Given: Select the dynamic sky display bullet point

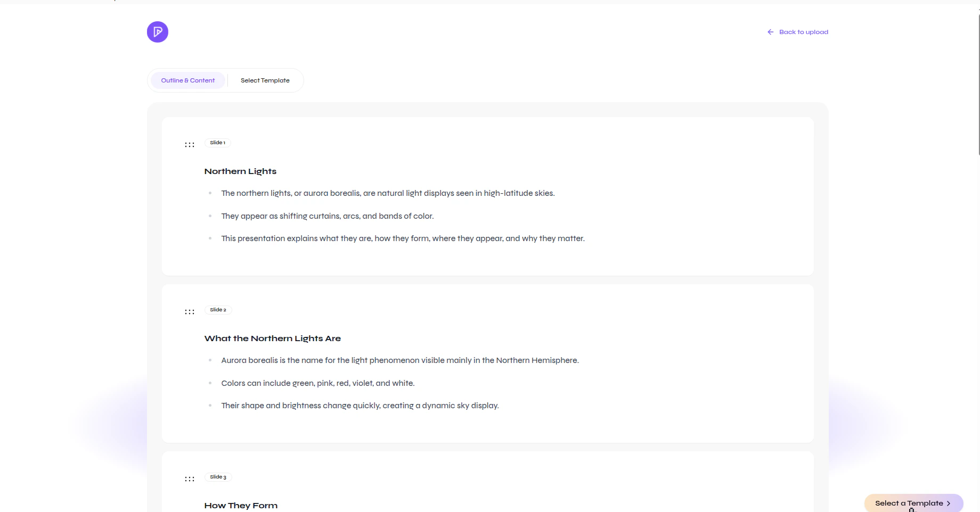Looking at the screenshot, I should 360,405.
